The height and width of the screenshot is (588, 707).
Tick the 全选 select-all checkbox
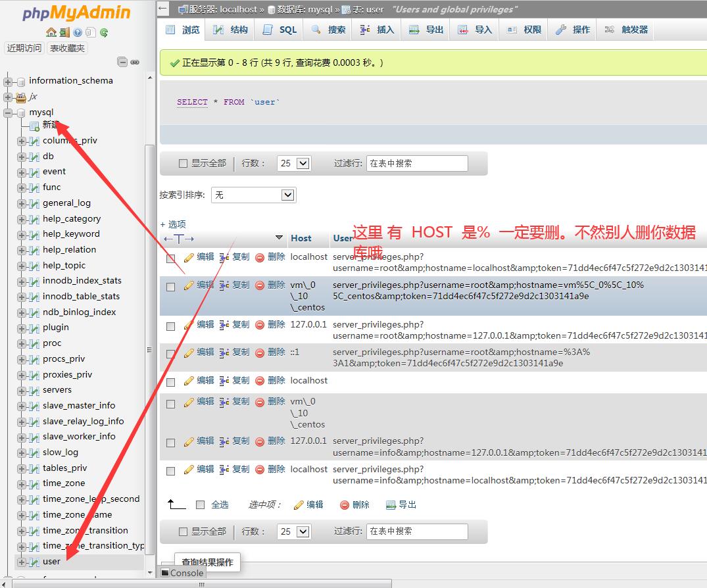(x=201, y=505)
